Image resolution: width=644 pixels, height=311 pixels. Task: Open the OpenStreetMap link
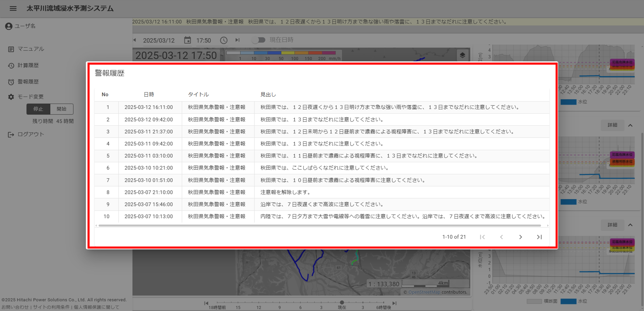(424, 292)
